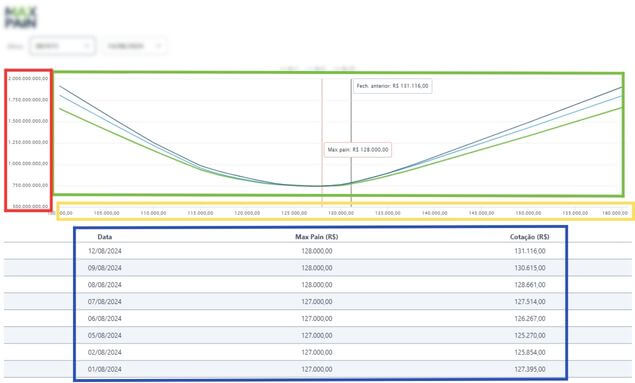This screenshot has width=635, height=383.
Task: Sort table by the Data column header
Action: 104,237
